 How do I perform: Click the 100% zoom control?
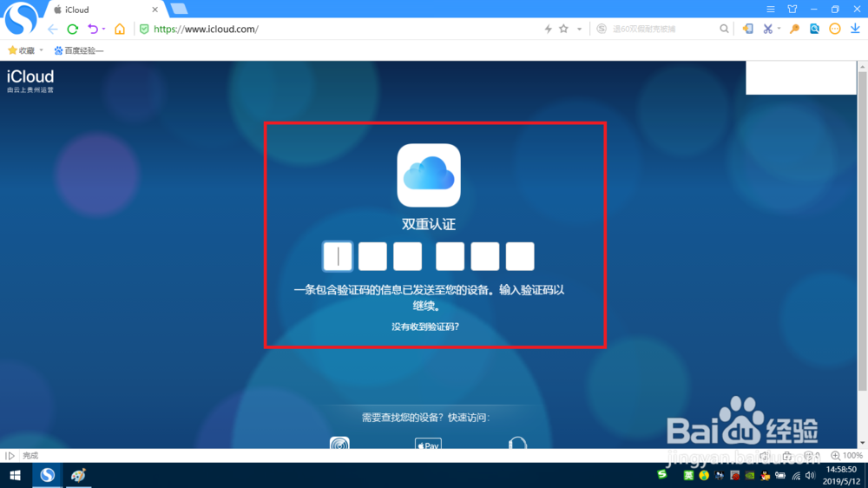point(847,455)
